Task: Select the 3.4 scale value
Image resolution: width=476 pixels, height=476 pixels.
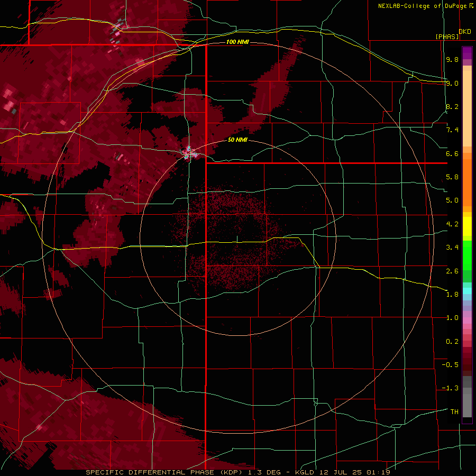Action: coord(452,248)
